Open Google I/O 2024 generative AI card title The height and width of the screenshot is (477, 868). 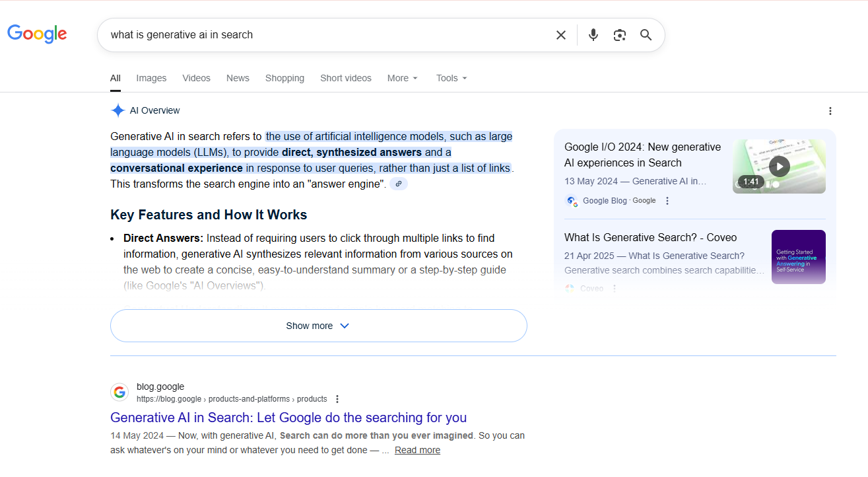[x=643, y=155]
